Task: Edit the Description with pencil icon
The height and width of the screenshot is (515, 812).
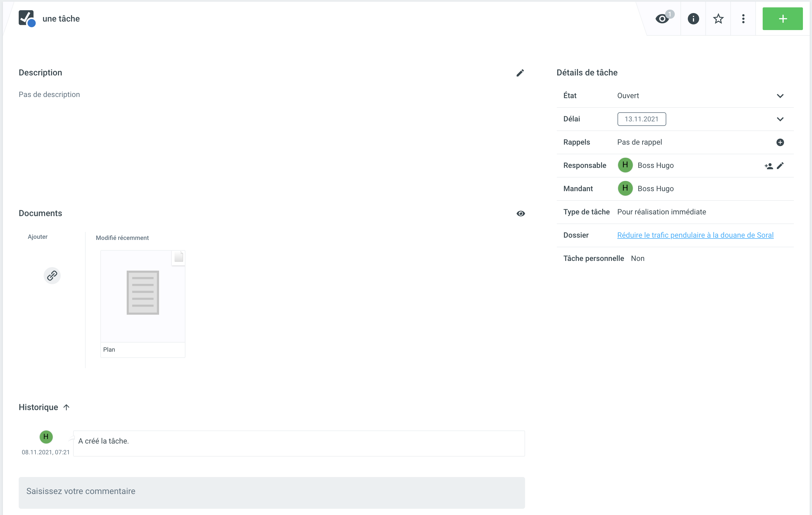Action: [520, 73]
